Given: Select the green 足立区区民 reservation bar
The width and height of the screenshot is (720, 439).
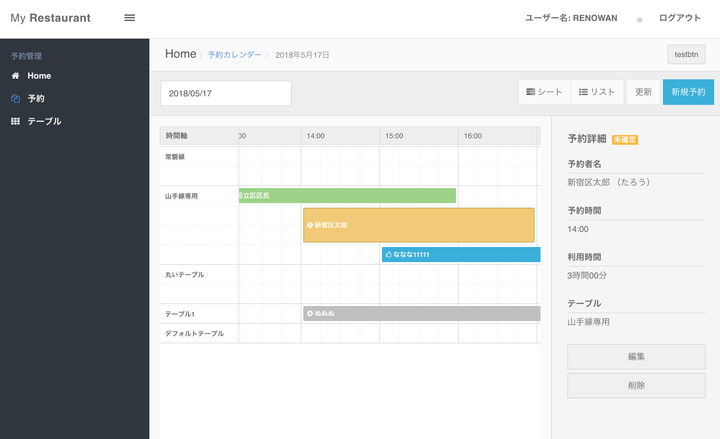Looking at the screenshot, I should click(347, 195).
